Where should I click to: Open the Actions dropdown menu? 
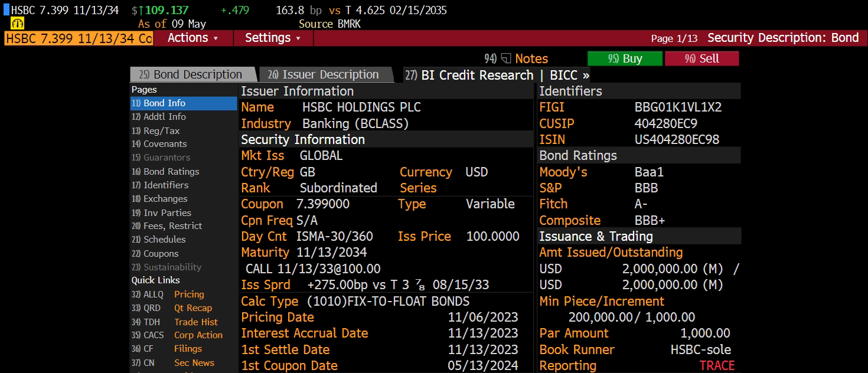click(192, 38)
